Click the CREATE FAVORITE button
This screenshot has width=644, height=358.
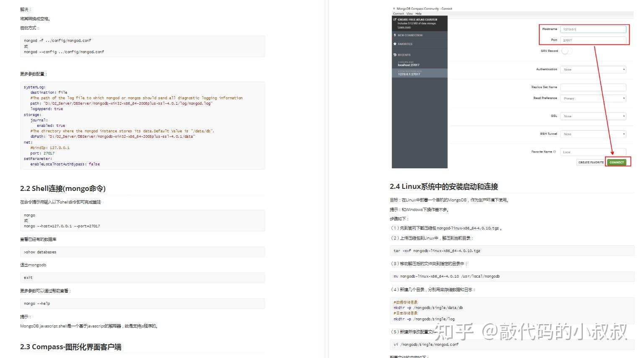coord(591,162)
